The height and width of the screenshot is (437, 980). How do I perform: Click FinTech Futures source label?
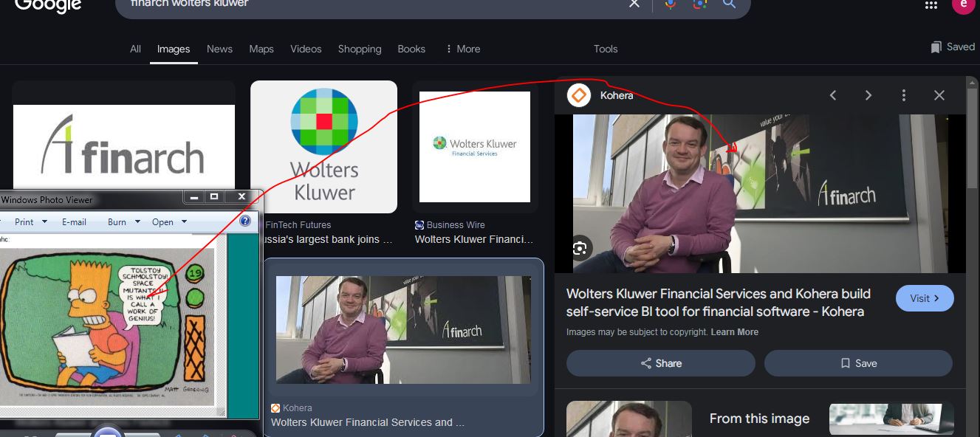tap(298, 224)
